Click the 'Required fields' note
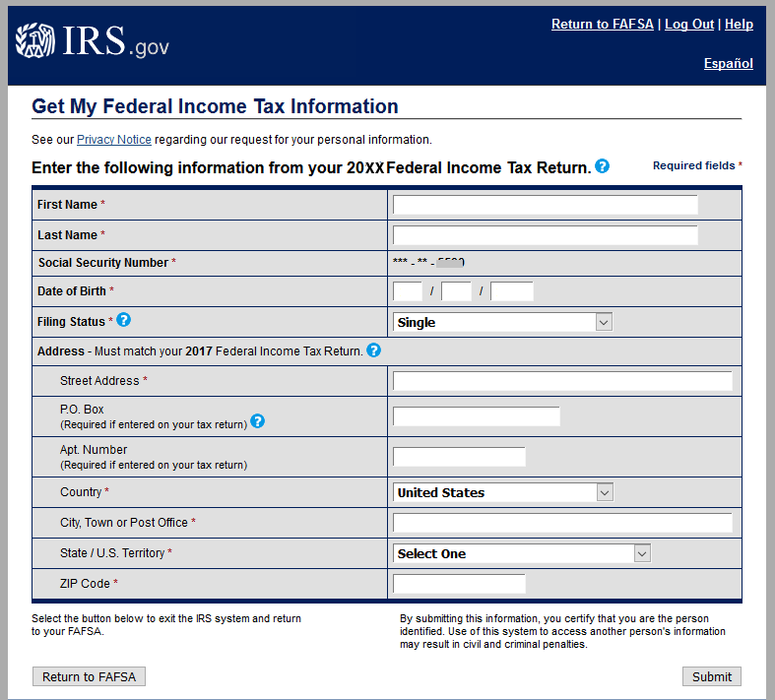Screen dimensions: 775x700 697,165
